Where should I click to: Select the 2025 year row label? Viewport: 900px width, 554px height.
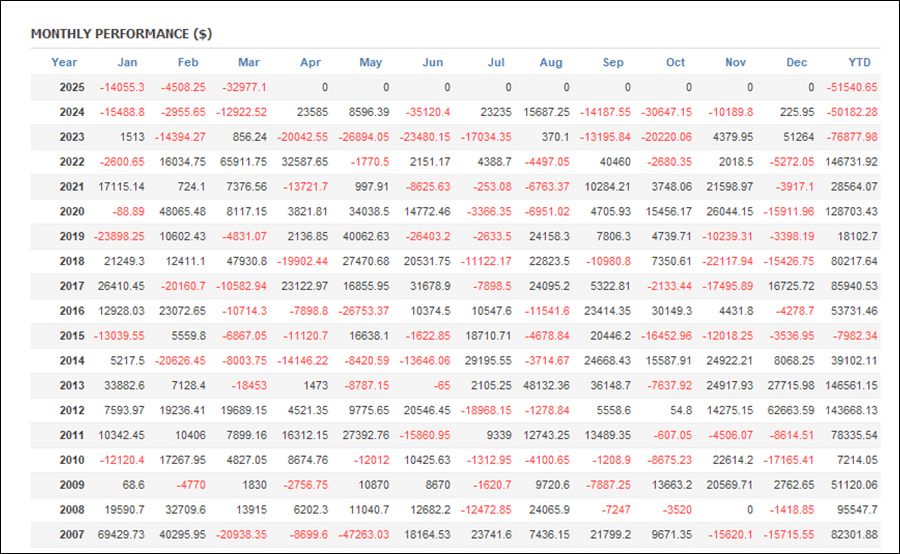[x=72, y=87]
